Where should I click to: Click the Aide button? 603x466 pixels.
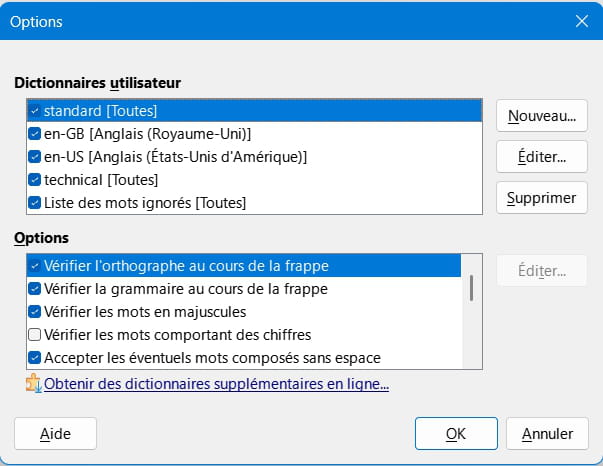tap(55, 434)
